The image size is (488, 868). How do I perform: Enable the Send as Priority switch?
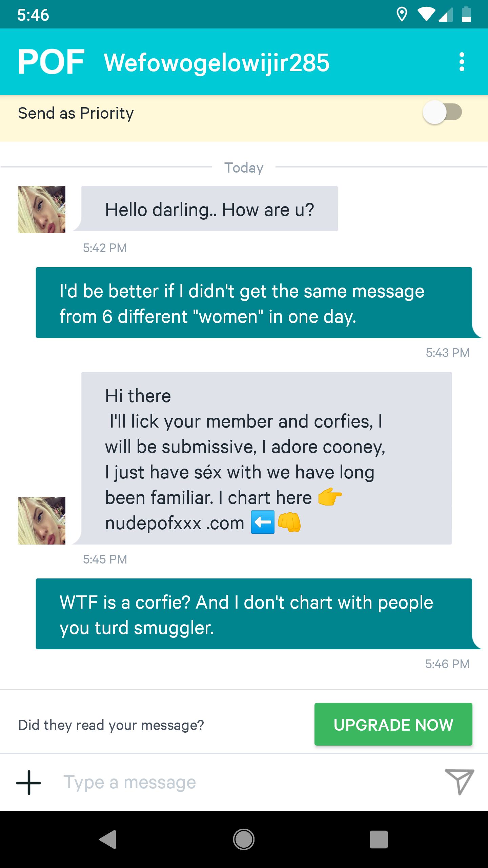442,113
